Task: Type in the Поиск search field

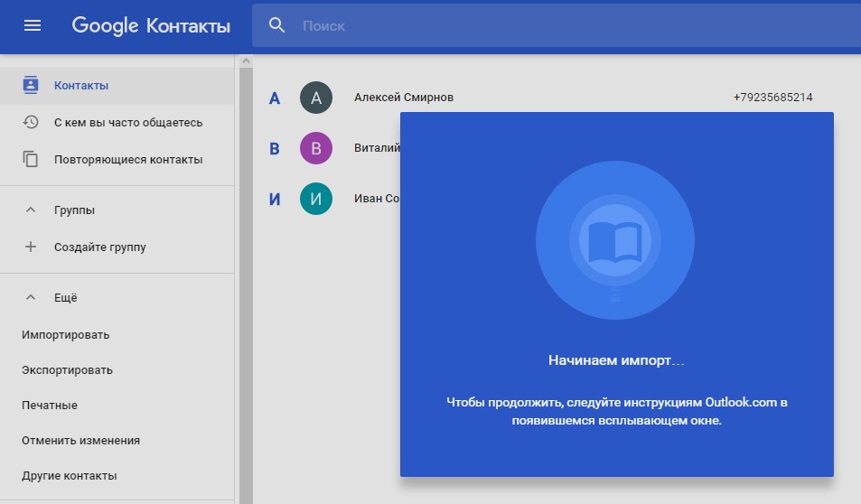Action: [x=542, y=26]
